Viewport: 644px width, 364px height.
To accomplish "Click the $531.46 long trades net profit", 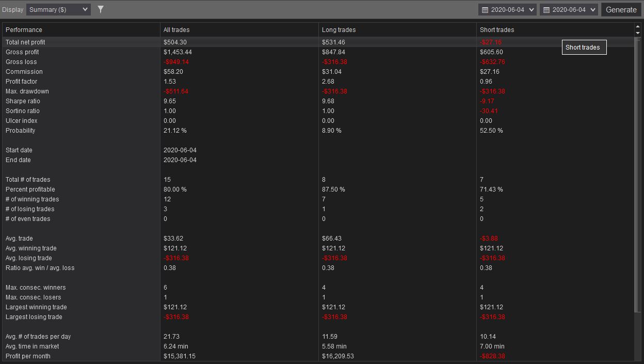I will 334,42.
